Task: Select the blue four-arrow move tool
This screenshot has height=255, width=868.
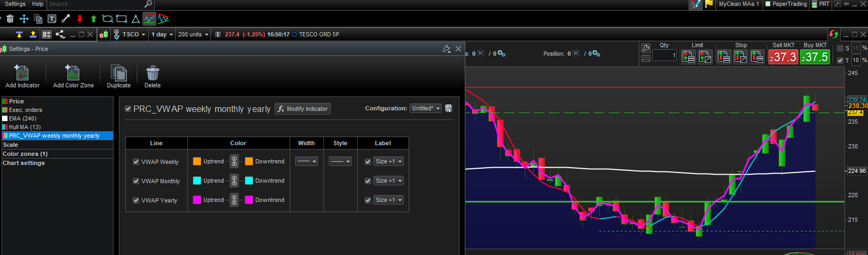Action: coord(24,19)
